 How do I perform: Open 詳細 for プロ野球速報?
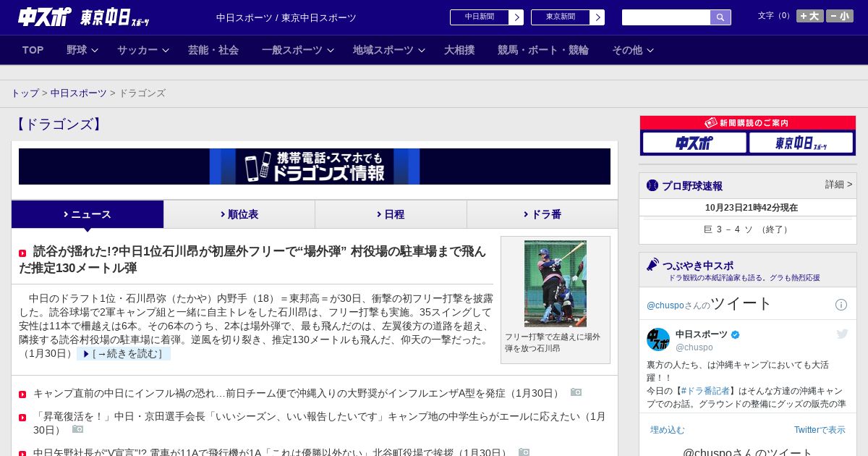838,185
